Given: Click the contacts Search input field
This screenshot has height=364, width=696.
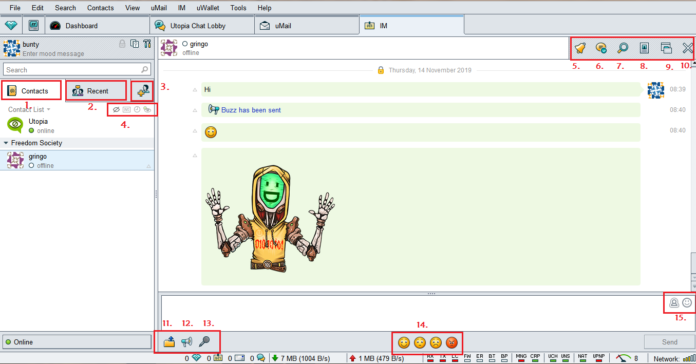Looking at the screenshot, I should coord(77,70).
